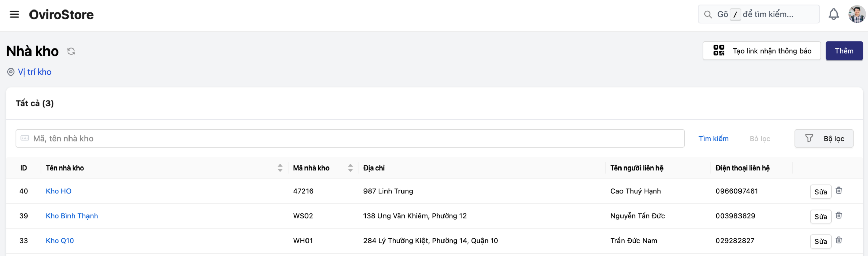Click the refresh icon beside Nhà kho
Screen dimensions: 868x256
tap(71, 51)
